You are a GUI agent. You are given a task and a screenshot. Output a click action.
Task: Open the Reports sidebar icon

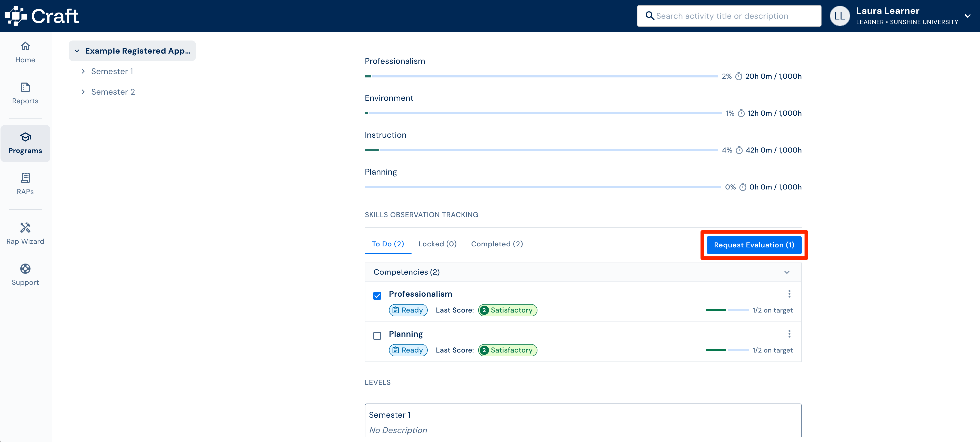click(25, 87)
